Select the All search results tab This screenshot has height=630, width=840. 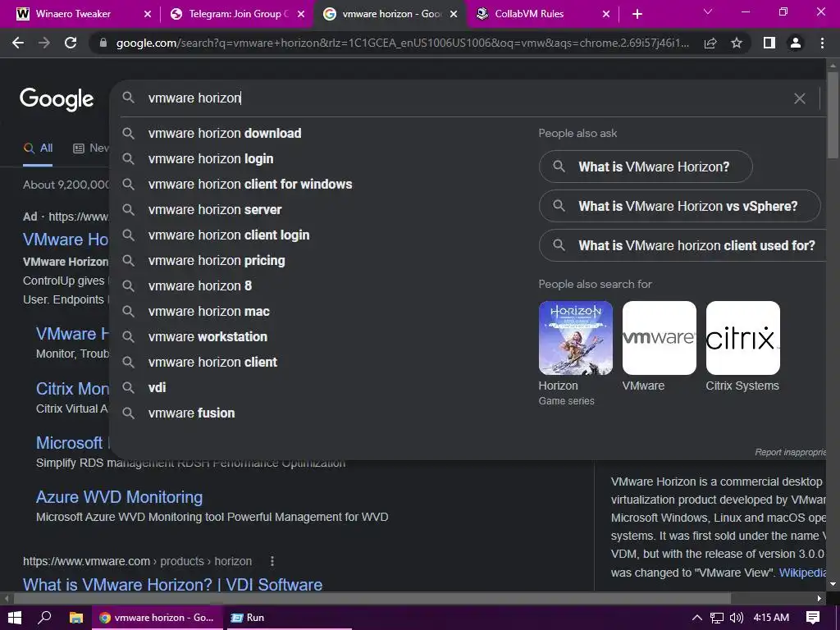pyautogui.click(x=38, y=148)
